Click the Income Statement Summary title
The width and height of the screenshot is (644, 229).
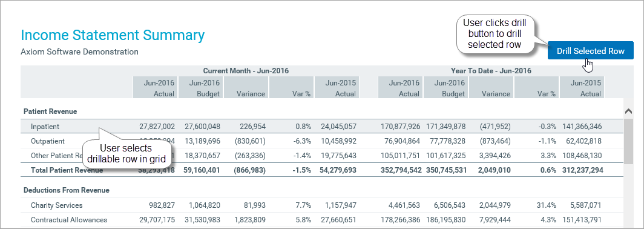(112, 35)
